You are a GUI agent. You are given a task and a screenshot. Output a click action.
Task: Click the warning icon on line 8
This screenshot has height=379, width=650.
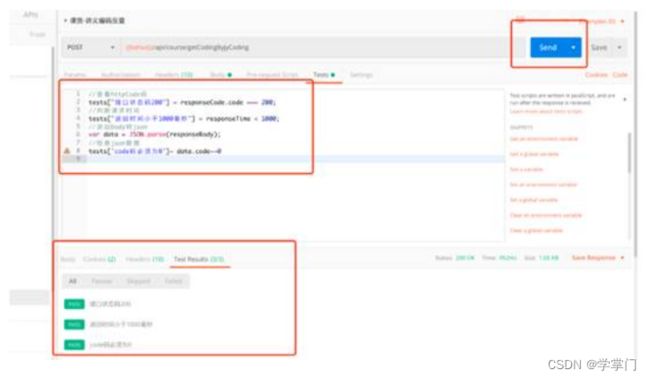coord(67,151)
